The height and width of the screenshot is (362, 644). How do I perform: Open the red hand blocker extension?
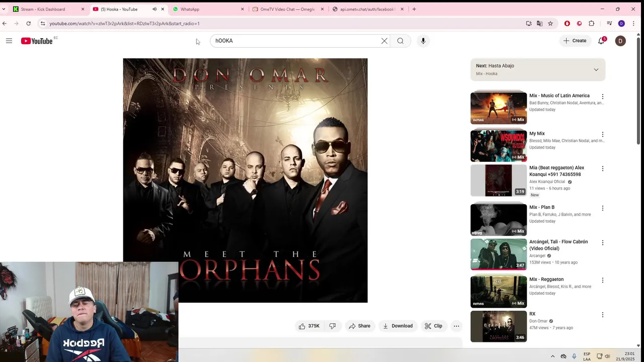(x=567, y=23)
